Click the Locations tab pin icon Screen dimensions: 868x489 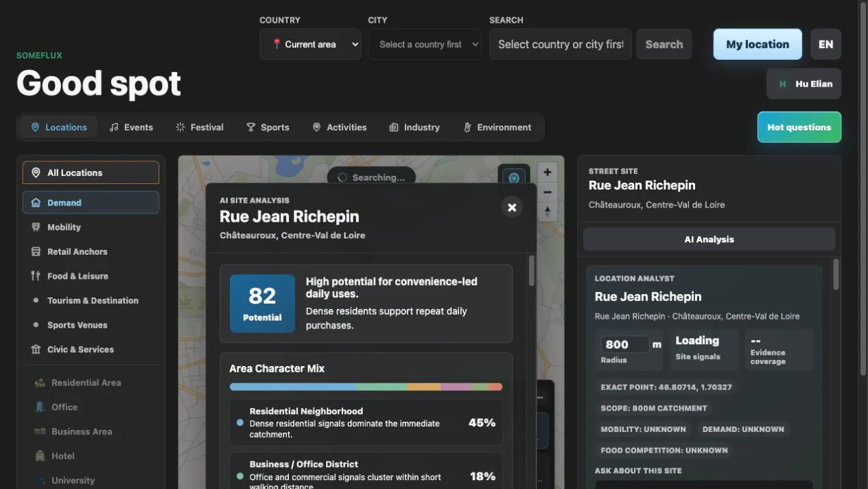point(35,127)
